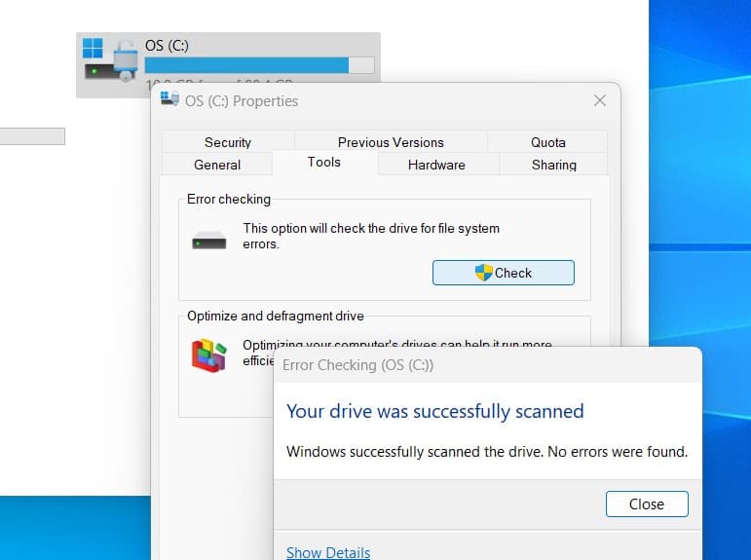Switch to the Previous Versions tab
Image resolution: width=751 pixels, height=560 pixels.
[x=391, y=142]
